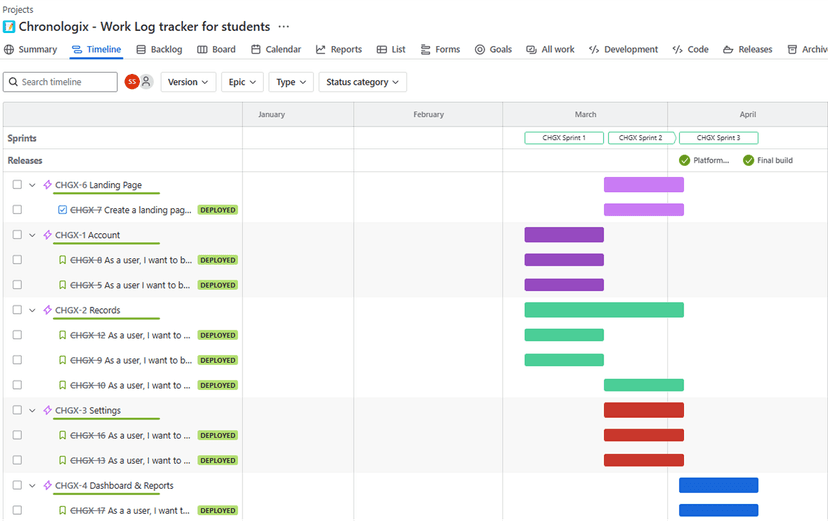This screenshot has height=521, width=828.
Task: Click the Platform release checkmark icon
Action: [x=684, y=160]
